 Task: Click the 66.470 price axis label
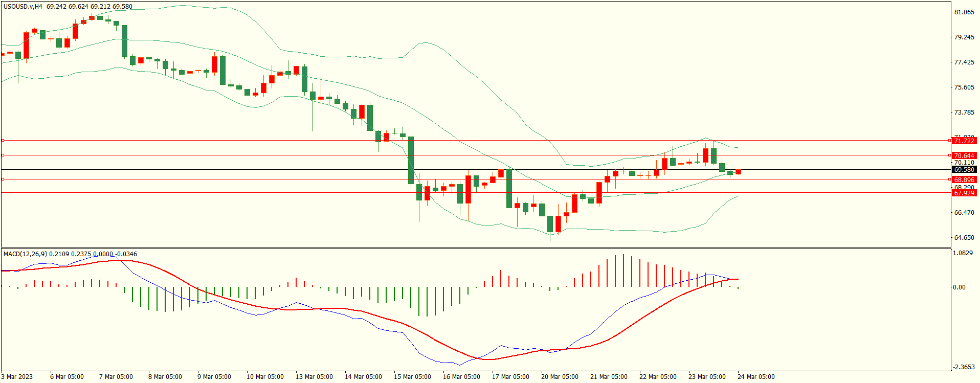point(964,213)
